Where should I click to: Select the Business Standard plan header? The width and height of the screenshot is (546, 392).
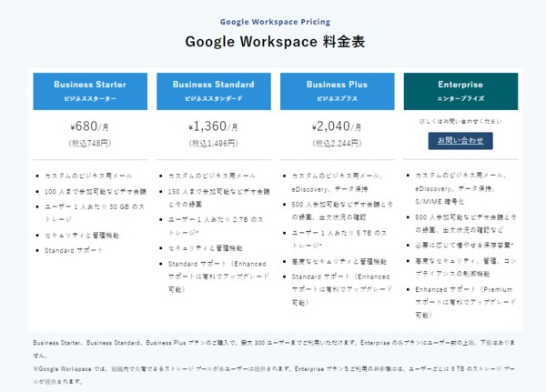(214, 91)
